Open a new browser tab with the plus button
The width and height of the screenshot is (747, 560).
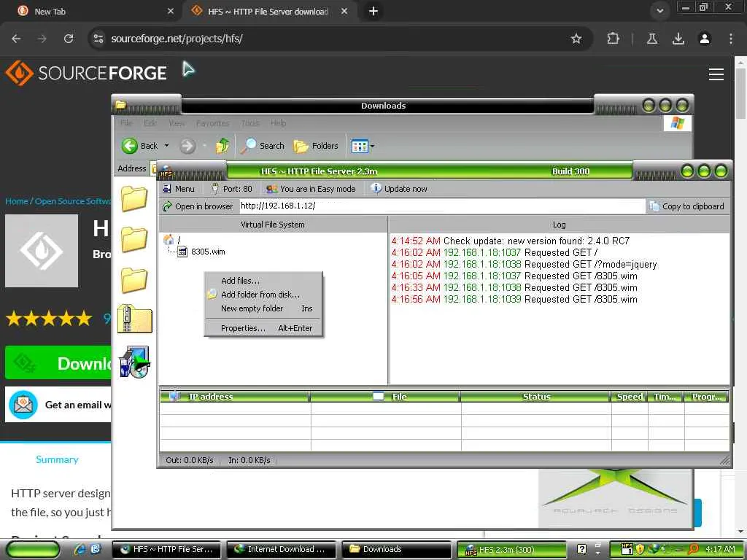(373, 11)
